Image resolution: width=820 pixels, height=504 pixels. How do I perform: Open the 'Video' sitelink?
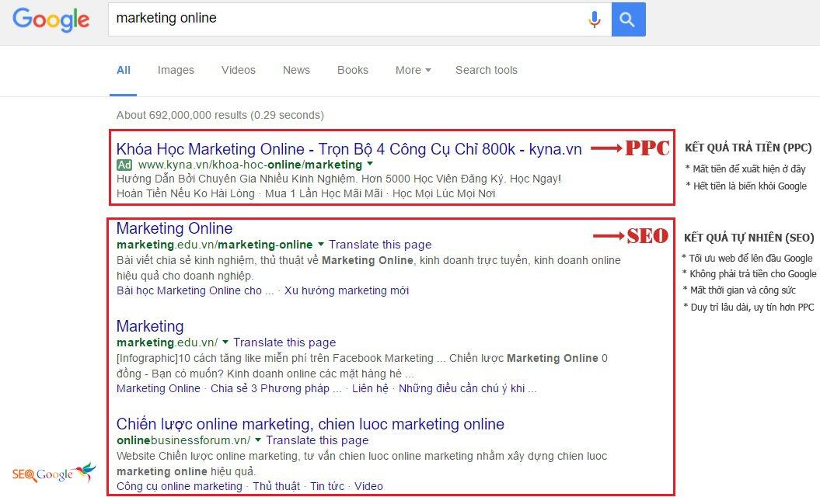pos(368,486)
